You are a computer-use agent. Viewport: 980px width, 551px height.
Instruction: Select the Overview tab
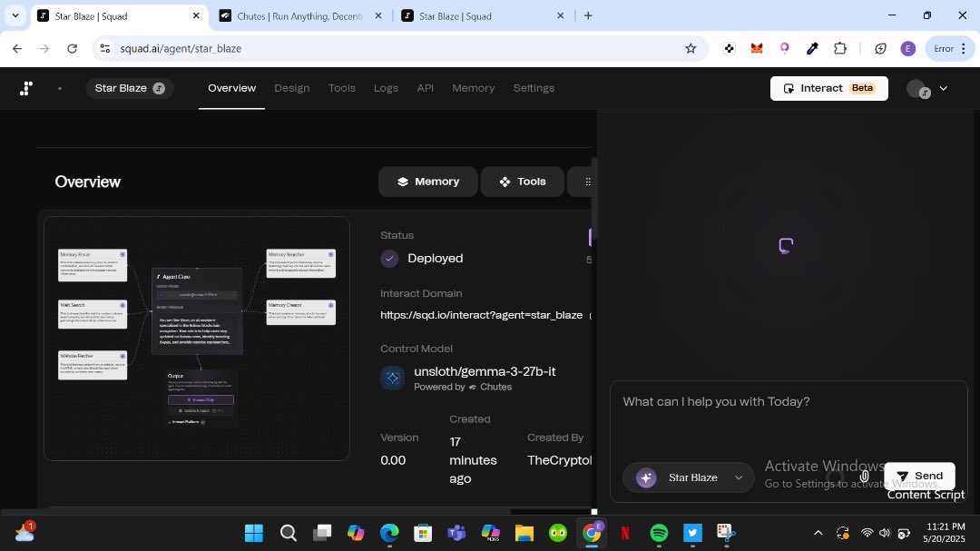point(232,88)
